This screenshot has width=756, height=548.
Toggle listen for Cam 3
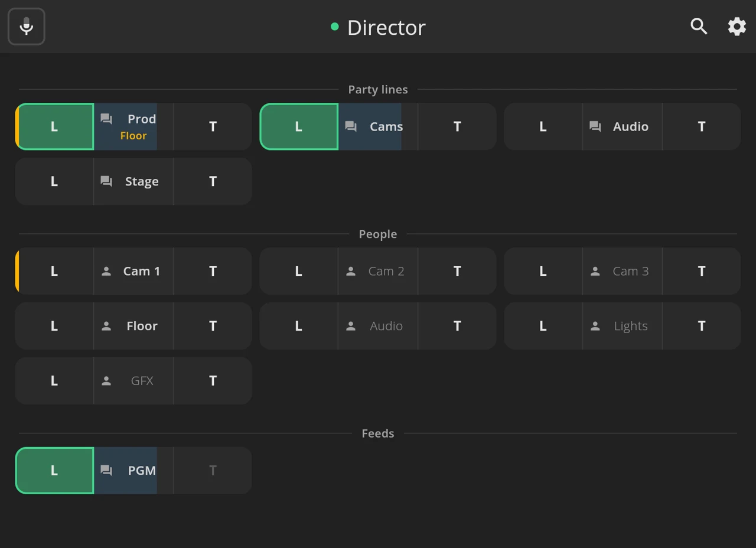pyautogui.click(x=543, y=271)
